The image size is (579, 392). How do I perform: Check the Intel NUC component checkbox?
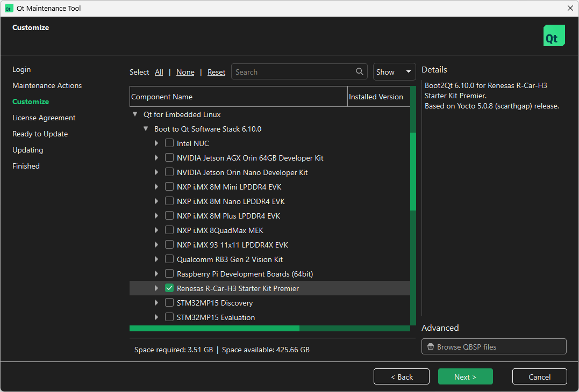[x=169, y=143]
